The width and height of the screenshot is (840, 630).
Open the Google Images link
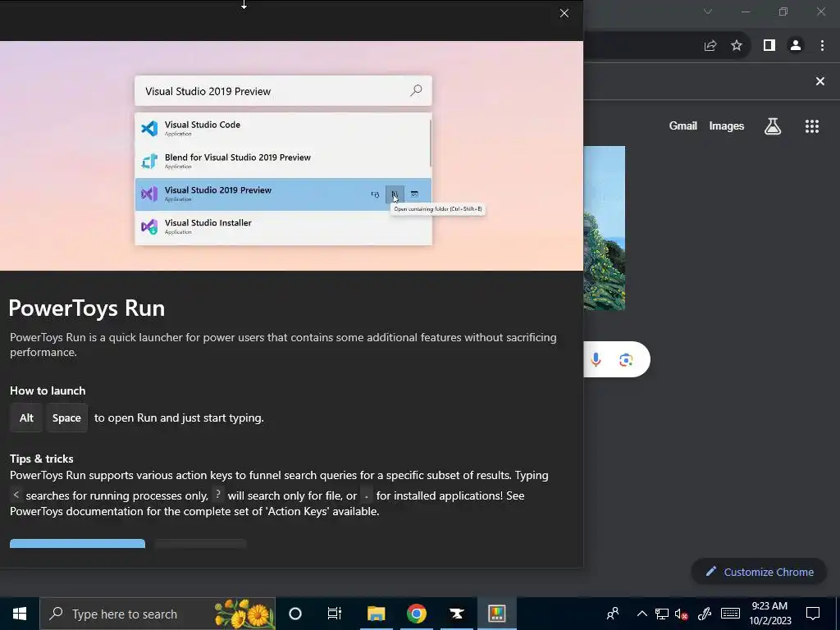point(727,126)
